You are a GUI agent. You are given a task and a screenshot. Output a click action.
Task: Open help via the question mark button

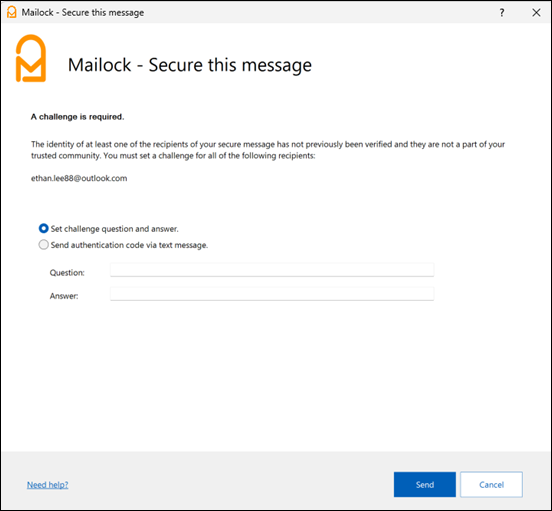502,13
